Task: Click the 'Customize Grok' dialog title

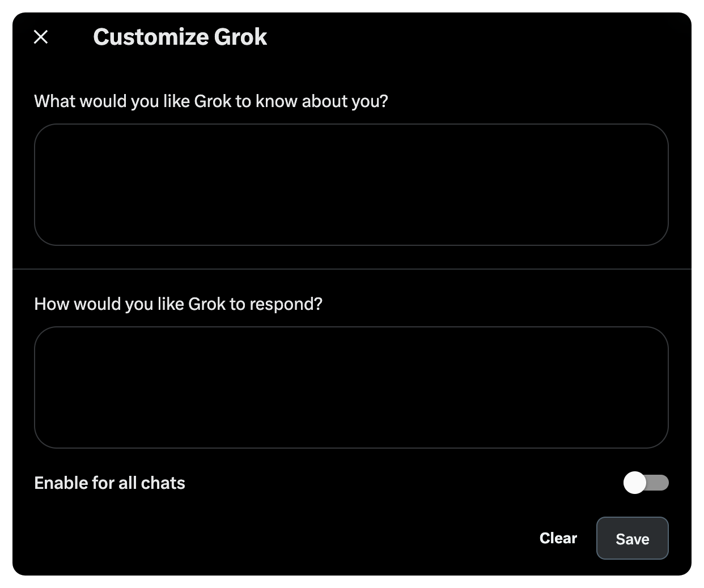Action: click(180, 37)
